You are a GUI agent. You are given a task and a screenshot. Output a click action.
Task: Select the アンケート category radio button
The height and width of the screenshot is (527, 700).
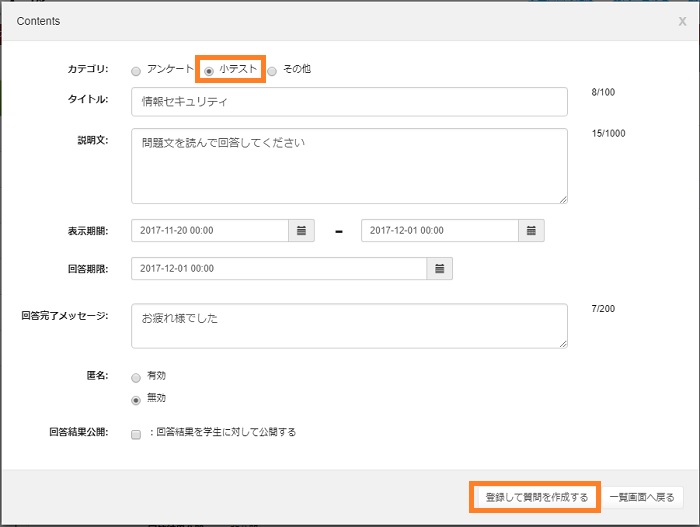[x=136, y=71]
